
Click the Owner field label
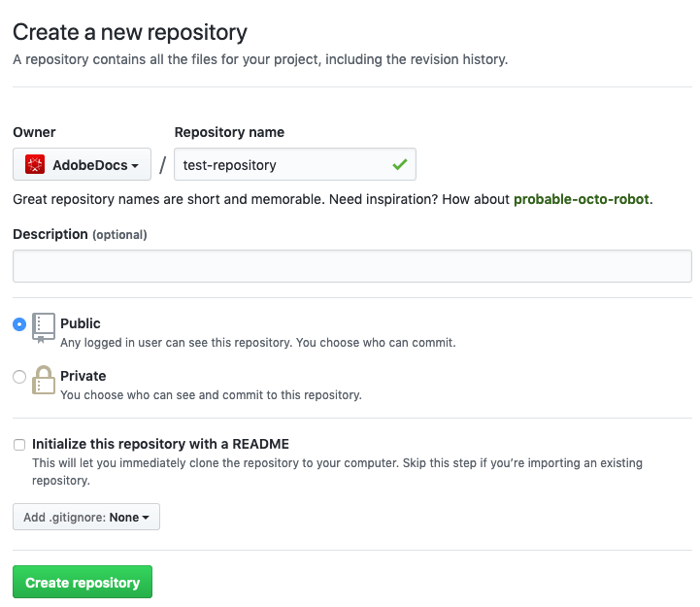tap(34, 132)
